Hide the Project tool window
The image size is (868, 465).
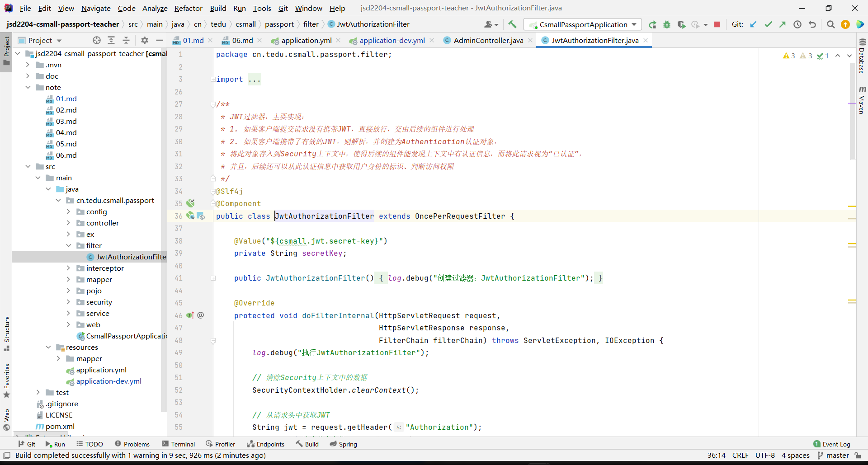pos(160,40)
